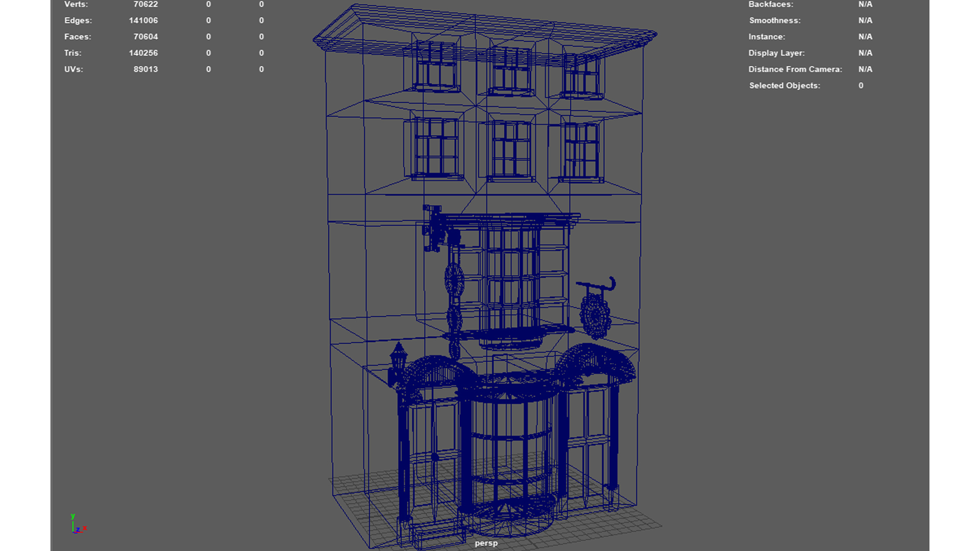Click the Verts count 70622
Viewport: 980px width, 551px height.
(145, 4)
